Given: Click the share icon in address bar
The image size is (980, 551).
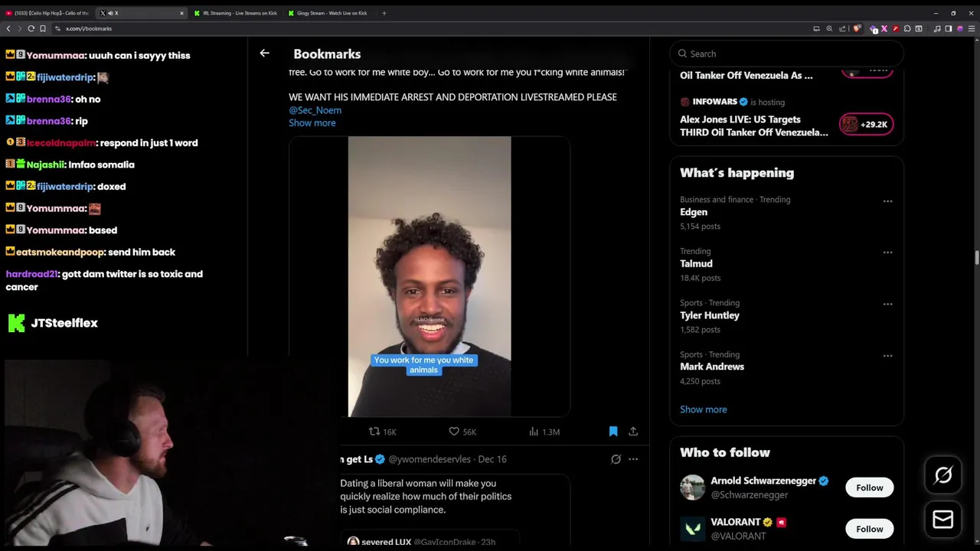Looking at the screenshot, I should pos(843,29).
